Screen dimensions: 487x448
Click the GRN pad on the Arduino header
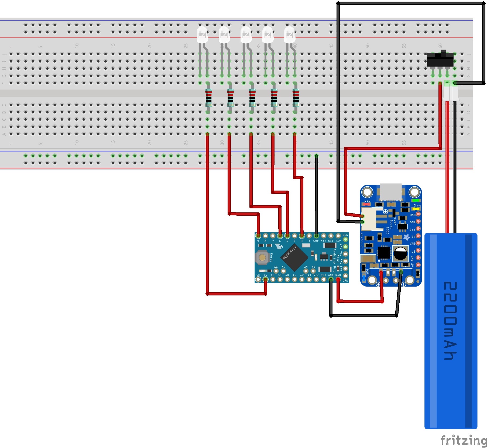(345, 276)
